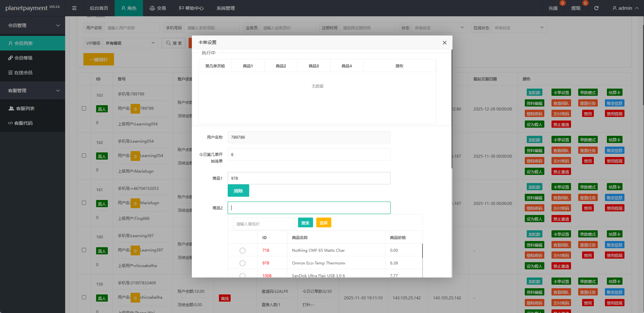Screen dimensions: 644x313
Task: Click the refresh icon in top bar
Action: pyautogui.click(x=596, y=8)
